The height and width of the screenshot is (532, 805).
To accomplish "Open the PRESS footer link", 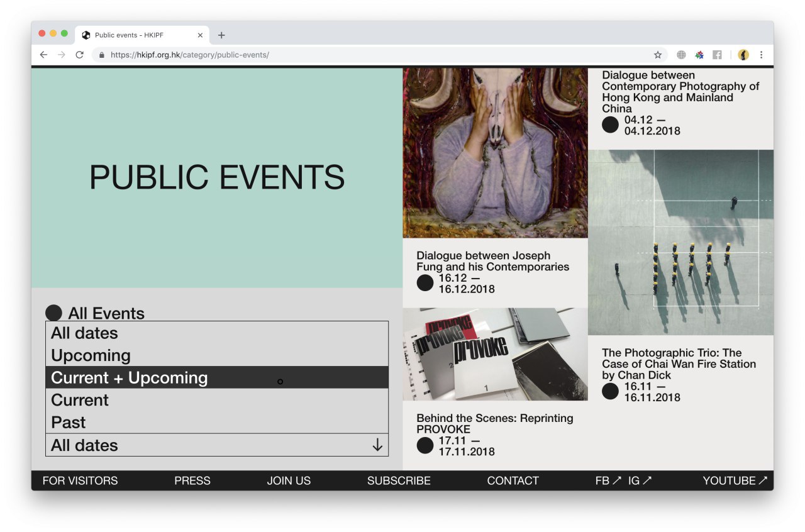I will pos(192,480).
